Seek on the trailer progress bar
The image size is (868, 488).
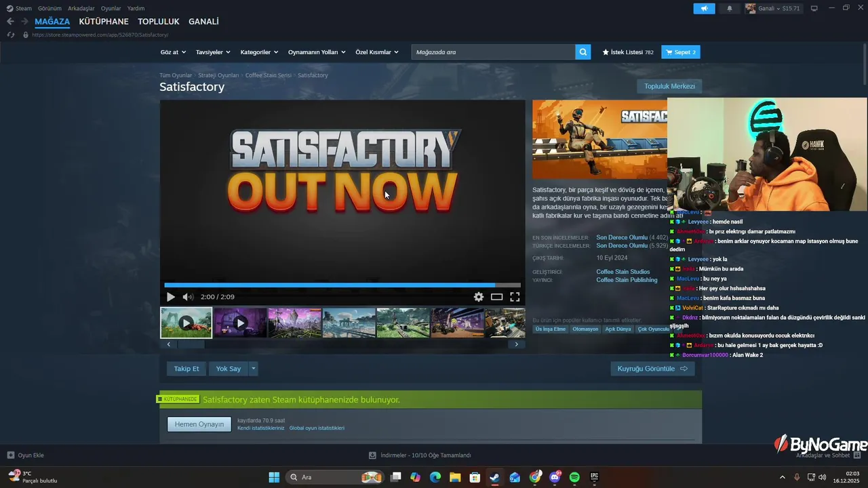(342, 285)
